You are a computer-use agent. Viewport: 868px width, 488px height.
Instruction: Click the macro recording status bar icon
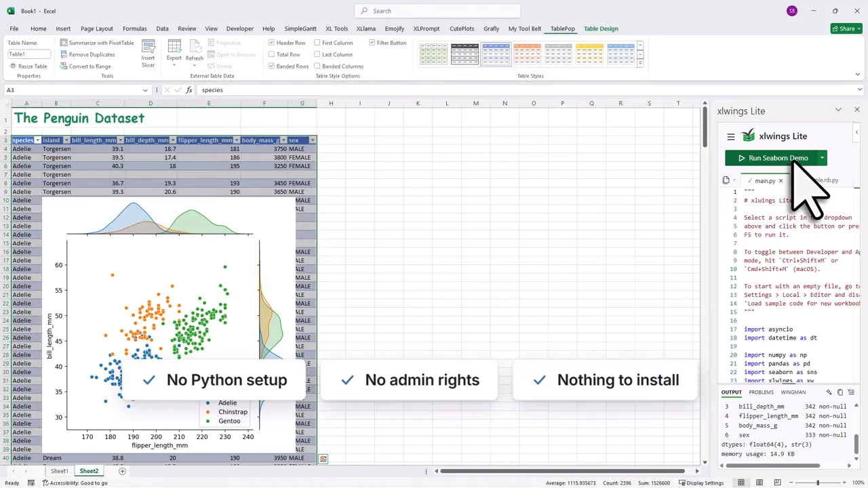pos(31,483)
